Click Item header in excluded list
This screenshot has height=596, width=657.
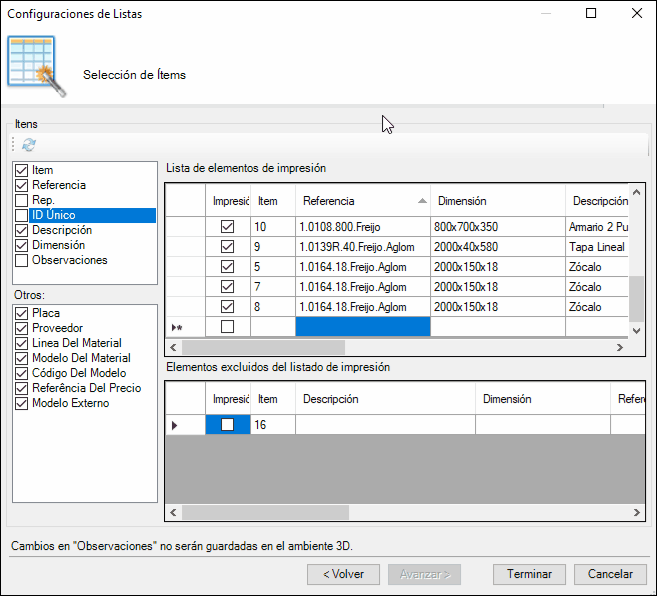[x=273, y=399]
